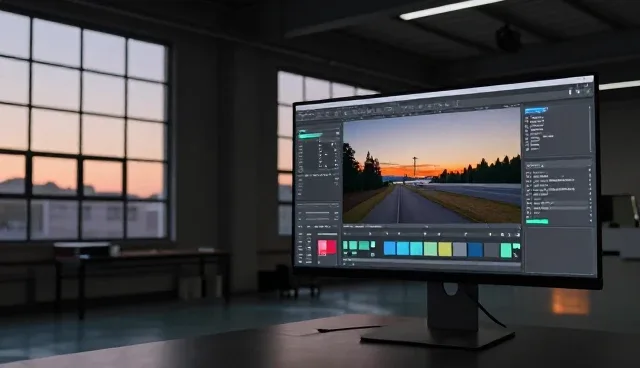640x368 pixels.
Task: Select the blue highlighted item in top-right list
Action: [536, 111]
